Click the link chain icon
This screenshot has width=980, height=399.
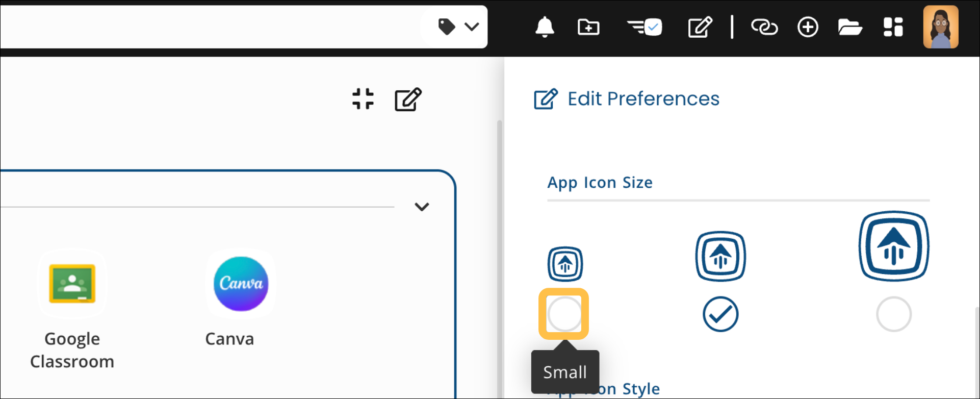click(764, 27)
